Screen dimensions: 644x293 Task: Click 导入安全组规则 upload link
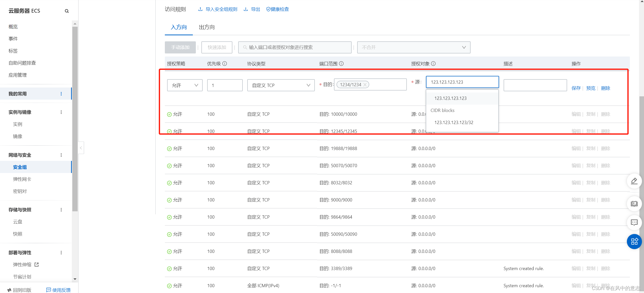coord(218,9)
